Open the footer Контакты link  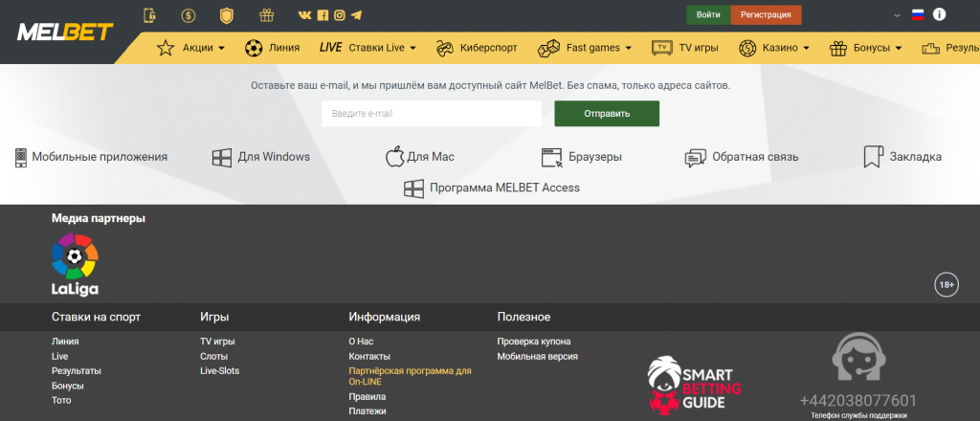369,357
